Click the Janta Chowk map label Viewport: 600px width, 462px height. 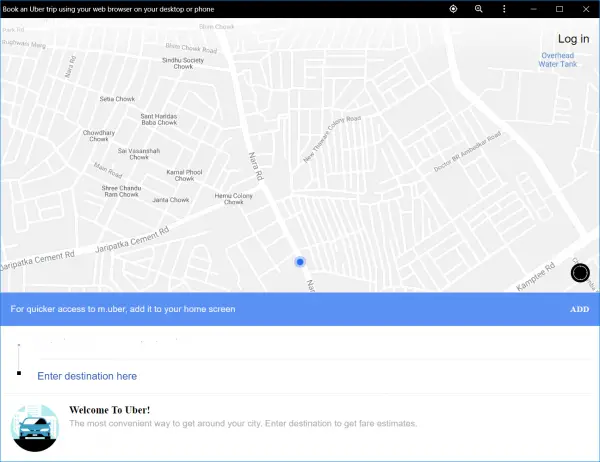(171, 200)
